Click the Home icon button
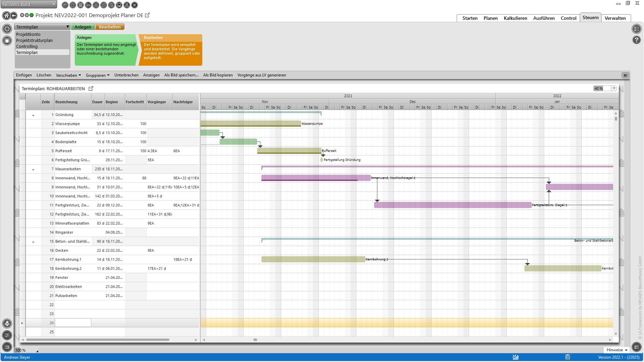Screen dimensions: 644x362 pos(6,15)
